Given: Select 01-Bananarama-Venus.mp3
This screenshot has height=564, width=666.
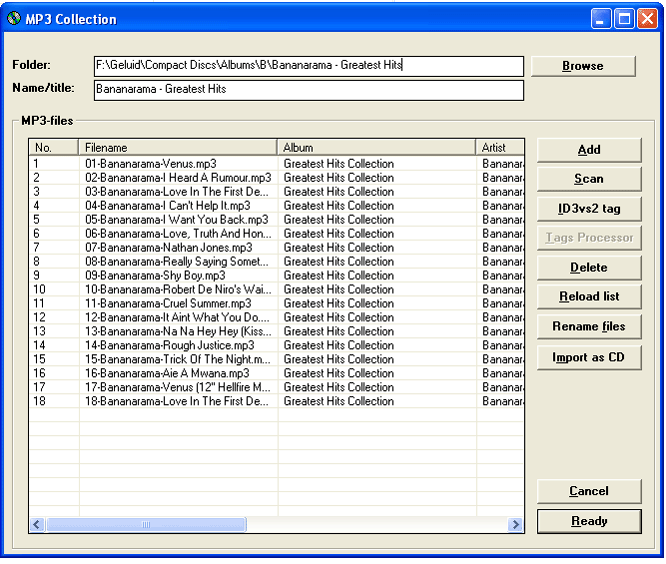Looking at the screenshot, I should coord(151,164).
